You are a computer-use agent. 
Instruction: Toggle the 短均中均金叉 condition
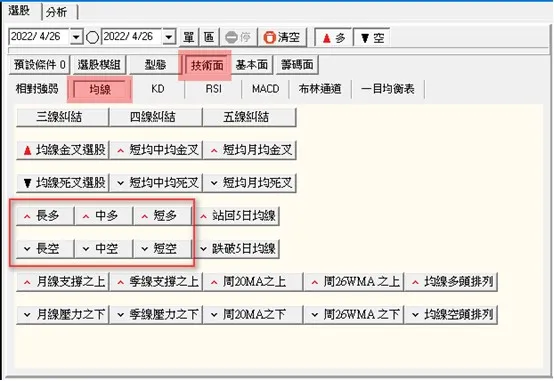(x=155, y=150)
